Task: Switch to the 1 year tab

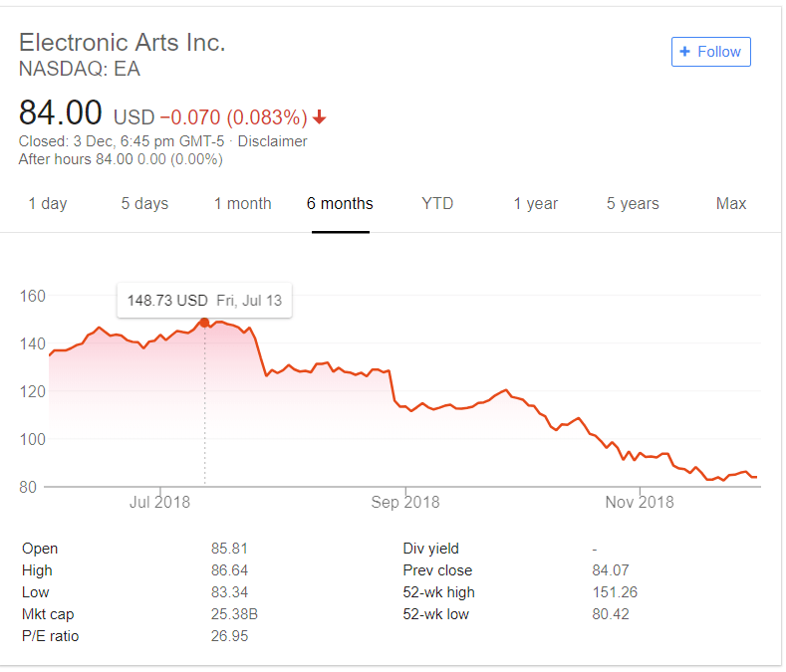Action: [536, 204]
